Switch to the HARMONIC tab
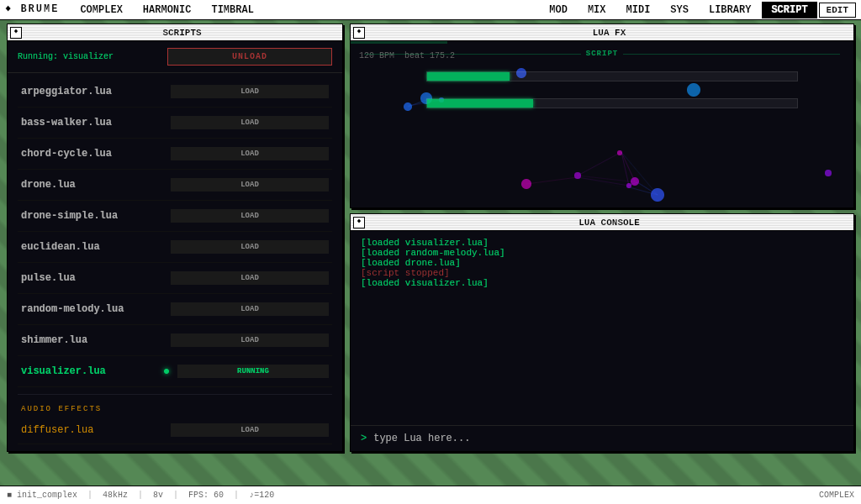 166,9
